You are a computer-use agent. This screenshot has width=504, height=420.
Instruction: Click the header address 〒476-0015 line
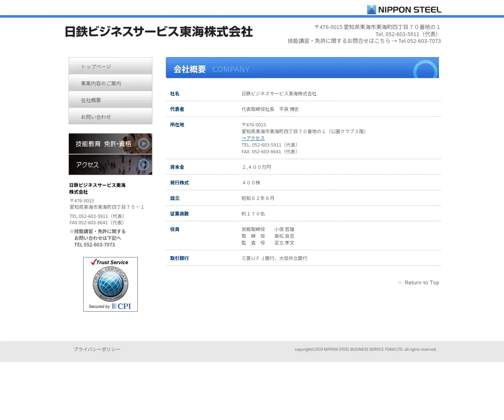[x=378, y=27]
